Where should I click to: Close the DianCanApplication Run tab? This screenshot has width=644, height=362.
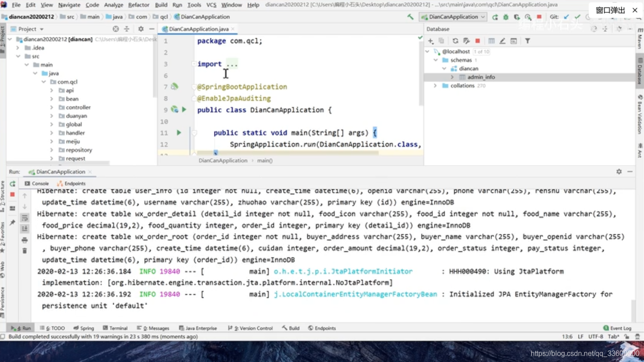coord(90,172)
